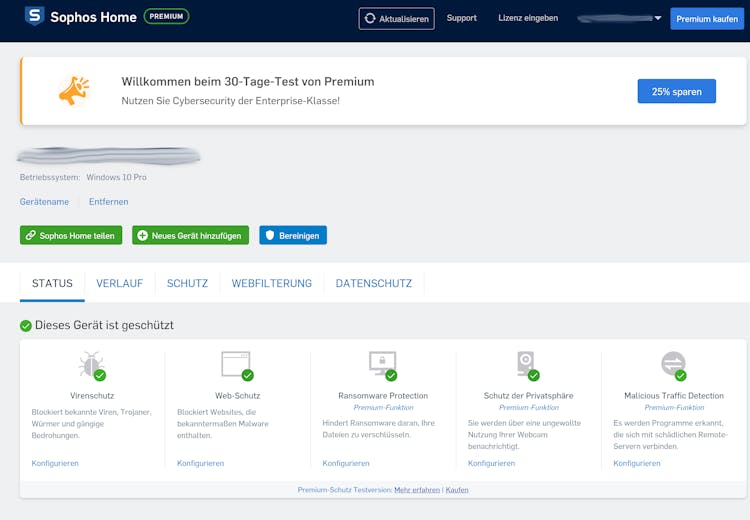
Task: Click the Malicious Traffic Detection icon
Action: [673, 364]
